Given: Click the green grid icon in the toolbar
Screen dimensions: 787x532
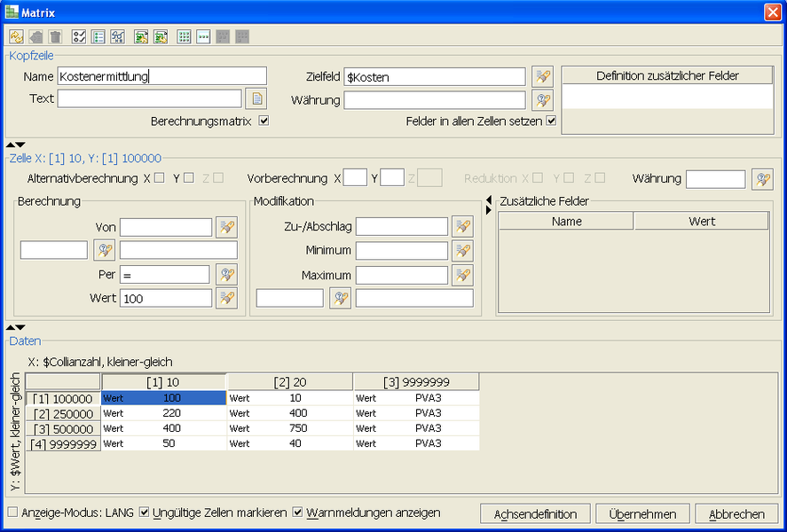Looking at the screenshot, I should (185, 36).
